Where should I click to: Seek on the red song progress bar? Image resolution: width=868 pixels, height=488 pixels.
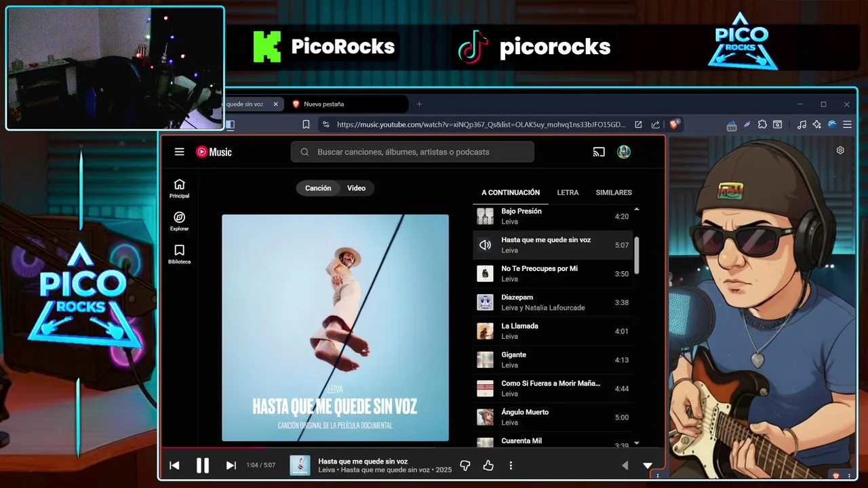click(412, 448)
